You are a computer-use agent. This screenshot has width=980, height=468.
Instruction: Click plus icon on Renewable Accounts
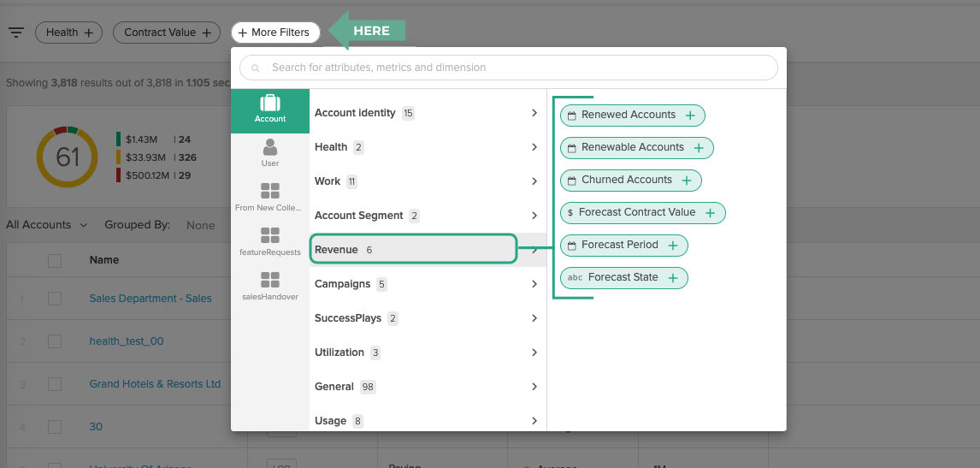pyautogui.click(x=698, y=148)
